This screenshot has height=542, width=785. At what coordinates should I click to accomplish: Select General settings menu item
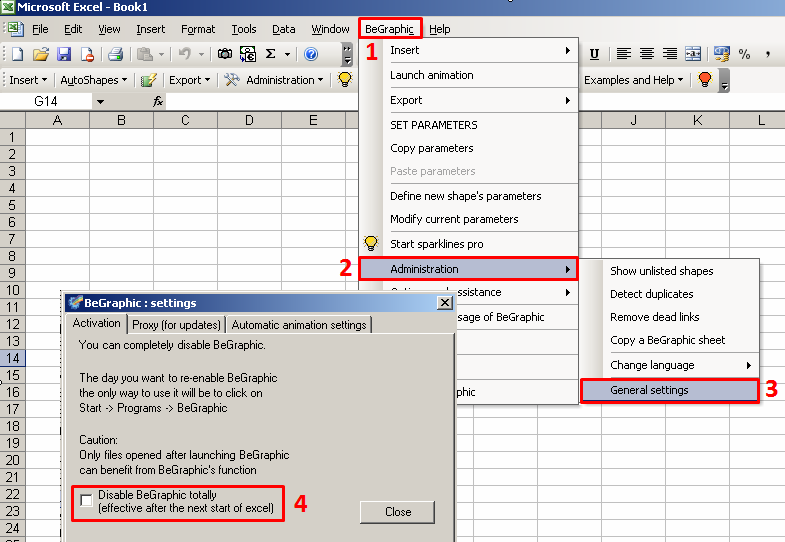[x=669, y=390]
